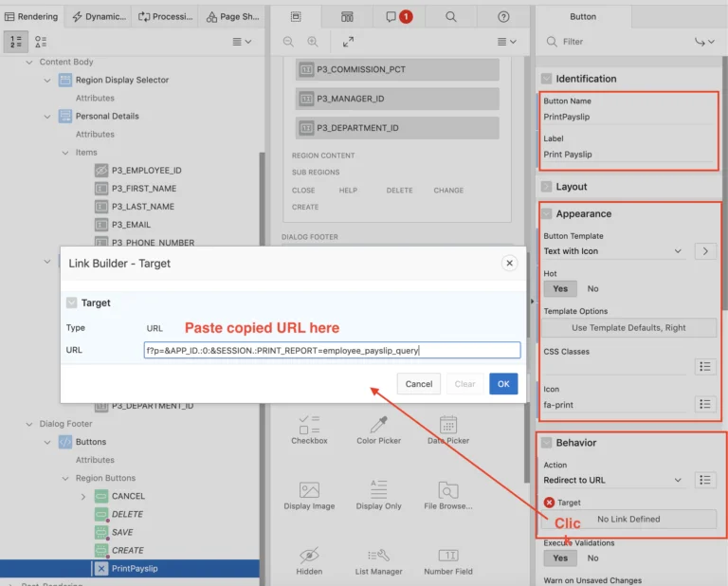Click the Filter properties search field
The height and width of the screenshot is (586, 728).
point(617,42)
